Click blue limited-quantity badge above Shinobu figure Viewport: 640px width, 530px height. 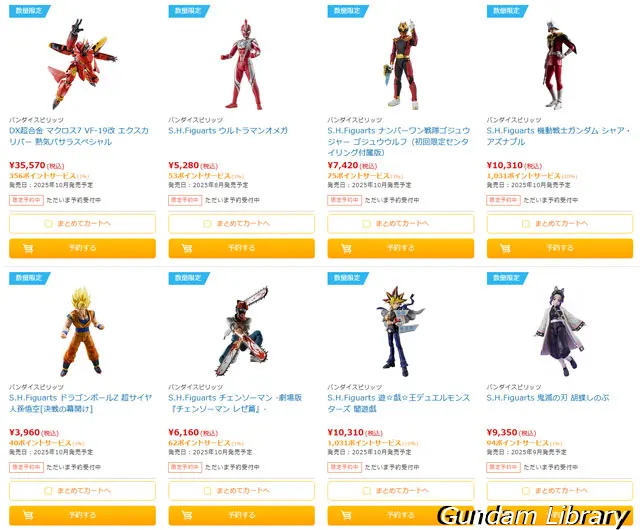(507, 278)
